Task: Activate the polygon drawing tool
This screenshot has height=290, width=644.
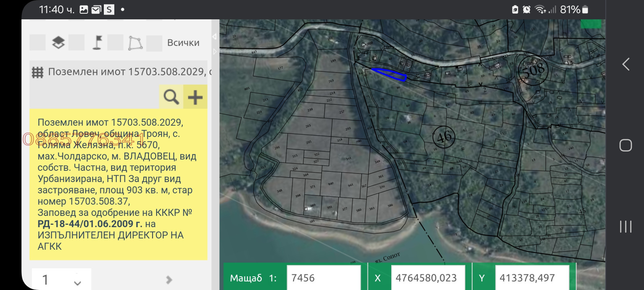Action: [x=135, y=43]
